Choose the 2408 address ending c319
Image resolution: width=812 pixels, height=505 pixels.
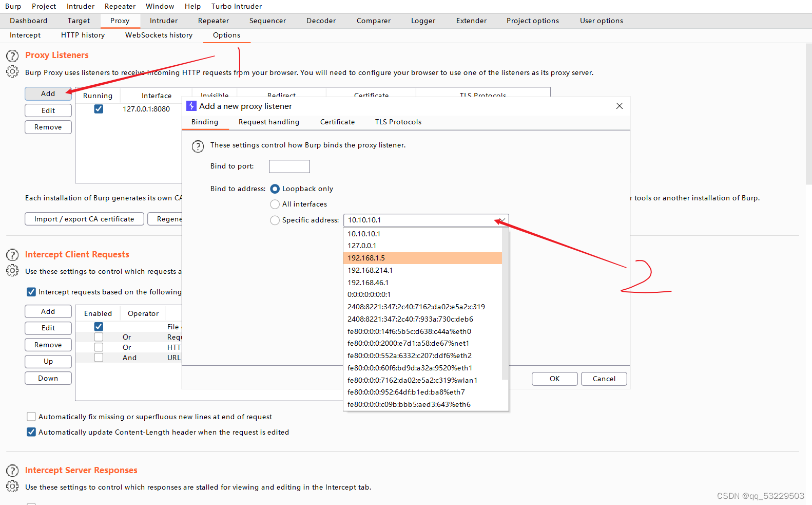coord(422,307)
